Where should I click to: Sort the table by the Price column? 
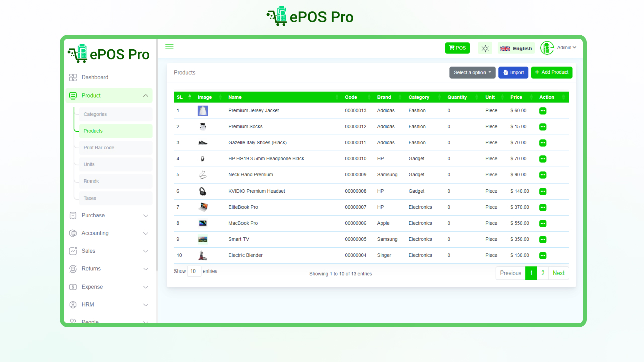point(517,97)
